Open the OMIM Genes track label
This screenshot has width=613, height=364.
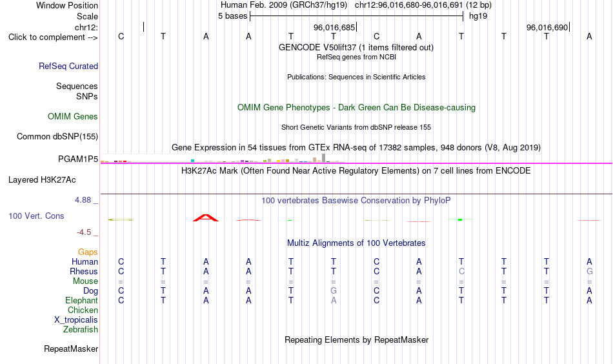[x=73, y=117]
